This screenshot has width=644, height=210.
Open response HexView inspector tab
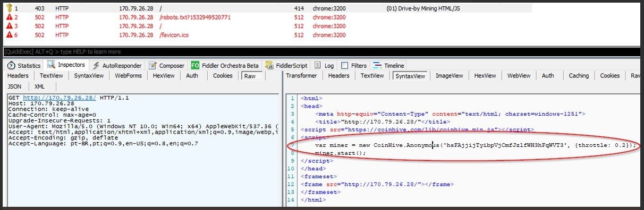pyautogui.click(x=485, y=76)
